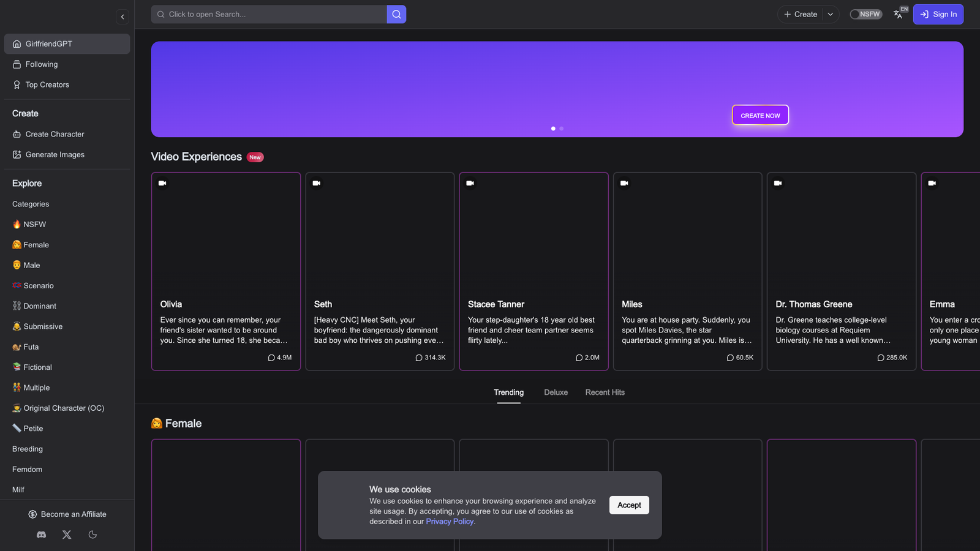Go to GirlfriendGPT home in sidebar

[x=67, y=43]
